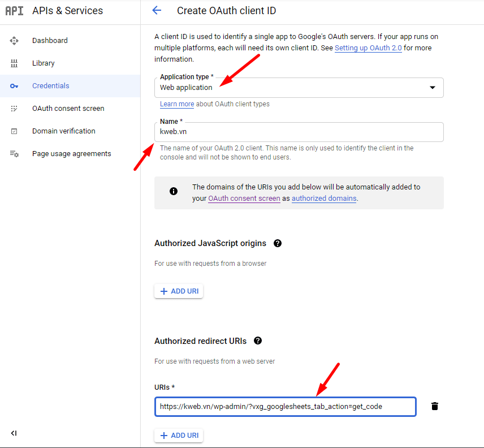Screen dimensions: 484x448
Task: Open the OAuth consent screen link in the notice
Action: coord(244,199)
